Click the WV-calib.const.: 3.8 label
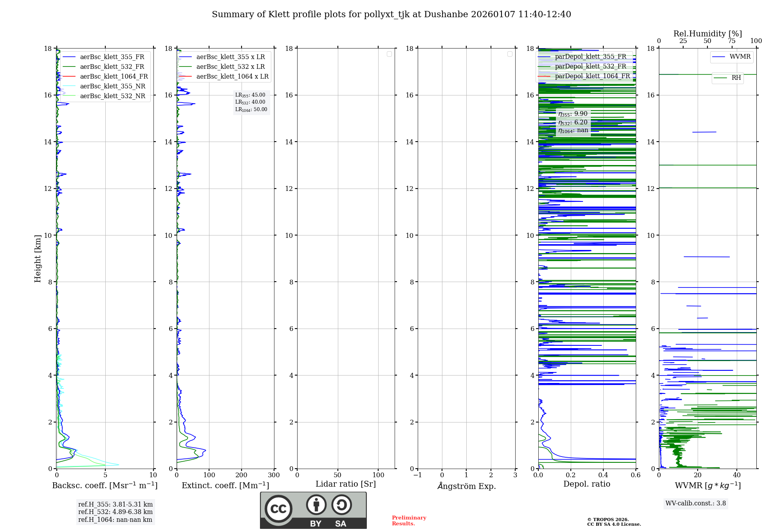This screenshot has width=783, height=532. click(695, 503)
